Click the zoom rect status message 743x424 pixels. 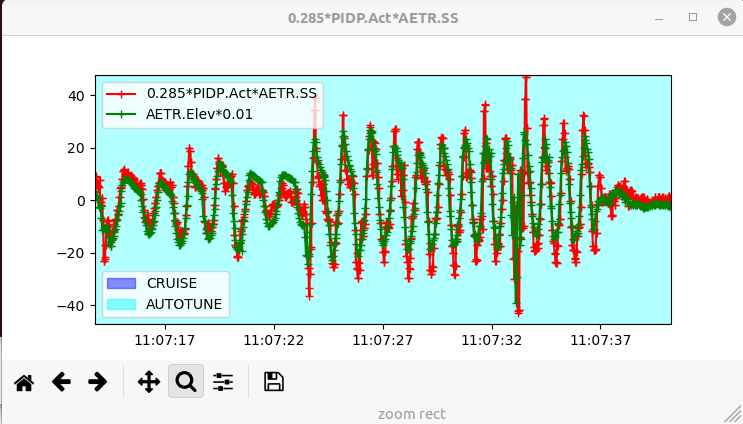click(x=411, y=413)
